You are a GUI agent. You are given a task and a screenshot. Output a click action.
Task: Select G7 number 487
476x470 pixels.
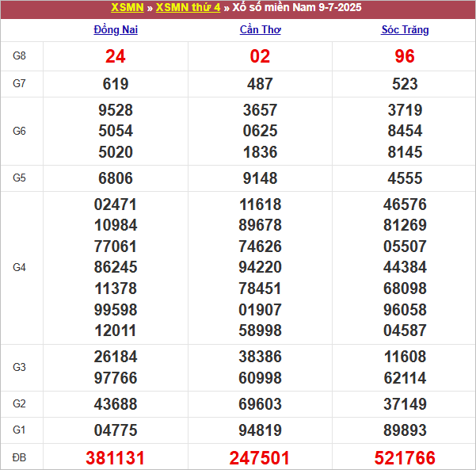[260, 84]
